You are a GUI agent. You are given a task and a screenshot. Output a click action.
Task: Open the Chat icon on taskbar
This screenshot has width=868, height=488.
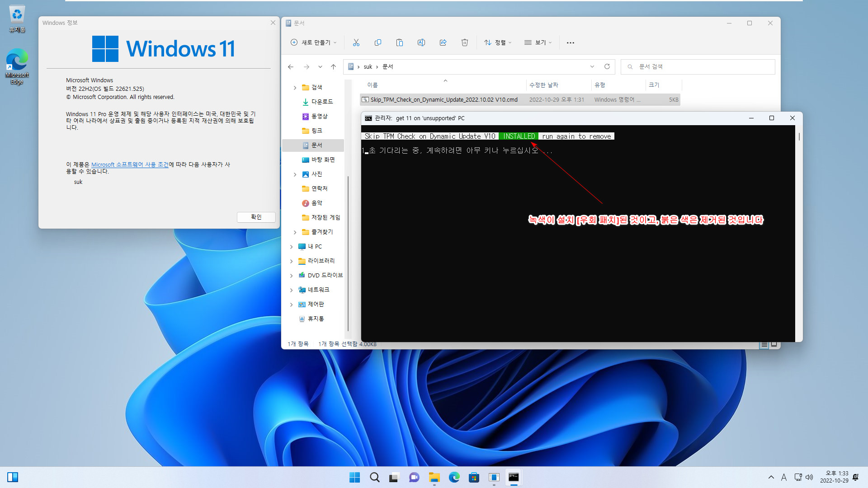tap(414, 477)
